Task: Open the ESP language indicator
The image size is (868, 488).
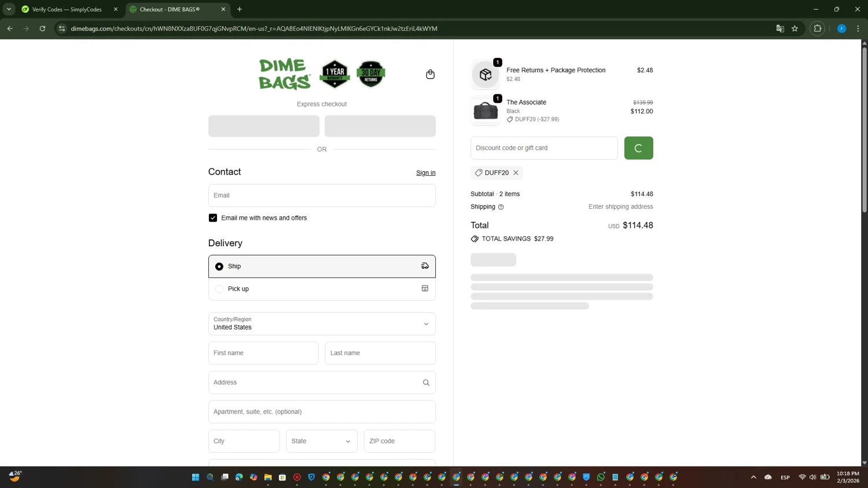Action: pyautogui.click(x=785, y=478)
